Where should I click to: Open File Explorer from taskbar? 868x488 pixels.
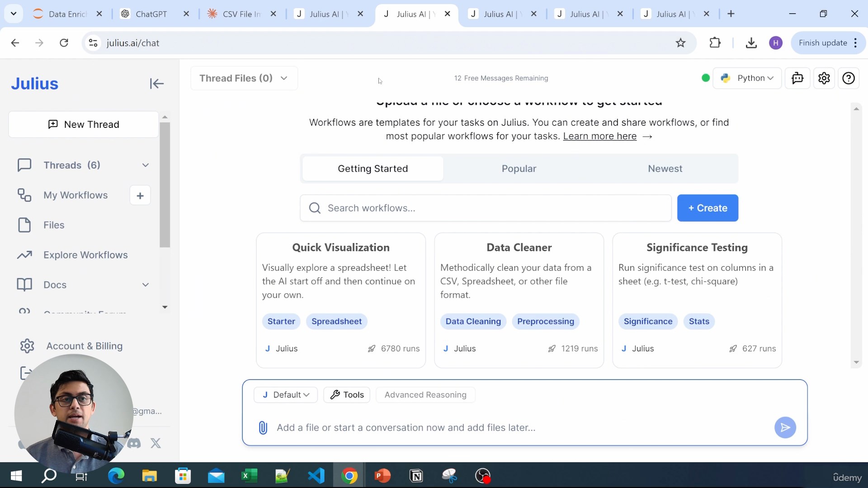click(x=149, y=475)
